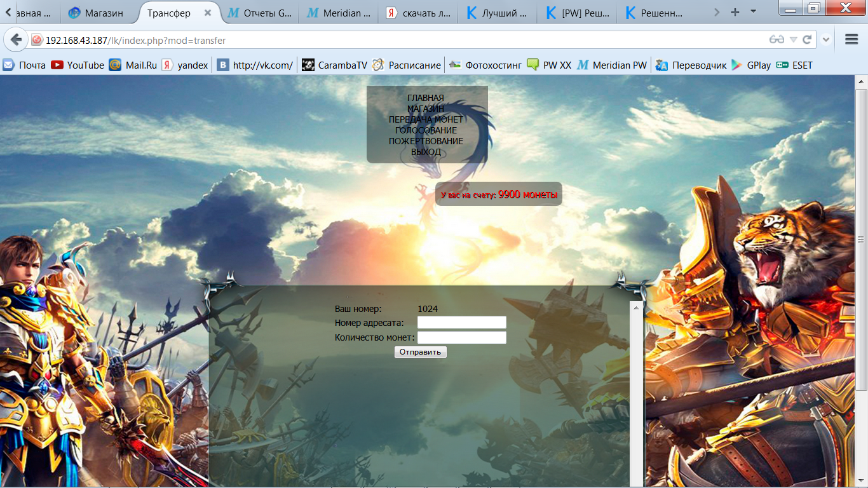This screenshot has width=868, height=488.
Task: Open the GPlay bookmark
Action: [x=751, y=65]
